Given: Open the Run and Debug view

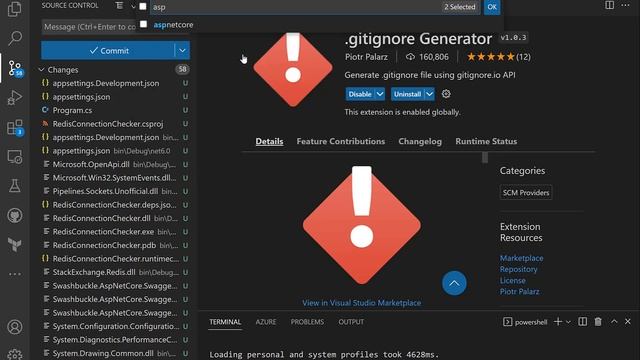Looking at the screenshot, I should [x=15, y=98].
